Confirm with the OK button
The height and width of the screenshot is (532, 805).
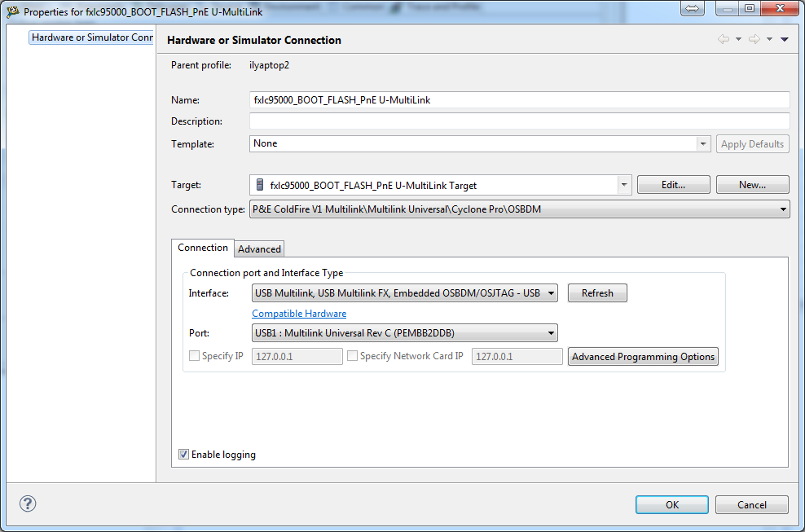[x=672, y=505]
